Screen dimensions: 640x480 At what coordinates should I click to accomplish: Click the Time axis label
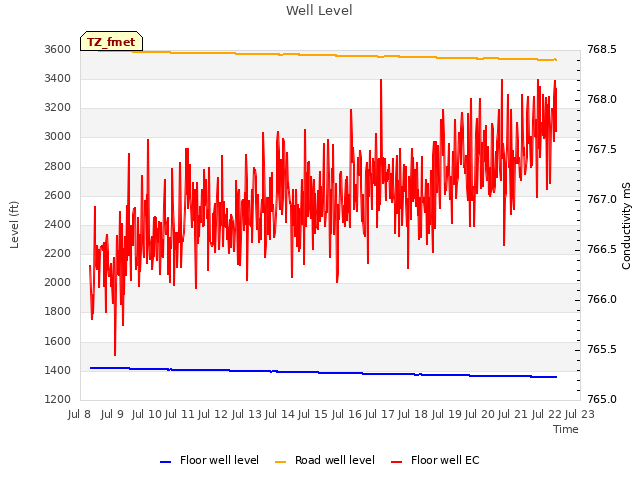click(565, 429)
